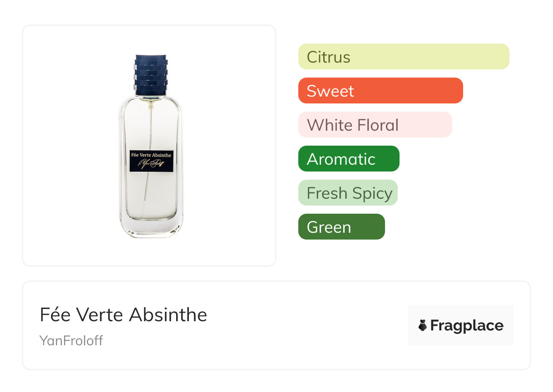Image resolution: width=553 pixels, height=392 pixels.
Task: Open the Fée Verte Absinthe title heading
Action: (123, 315)
